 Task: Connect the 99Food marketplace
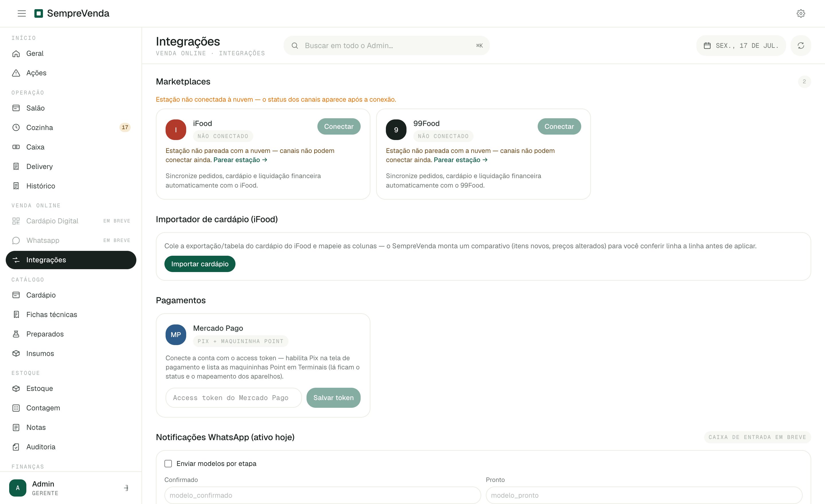click(559, 127)
